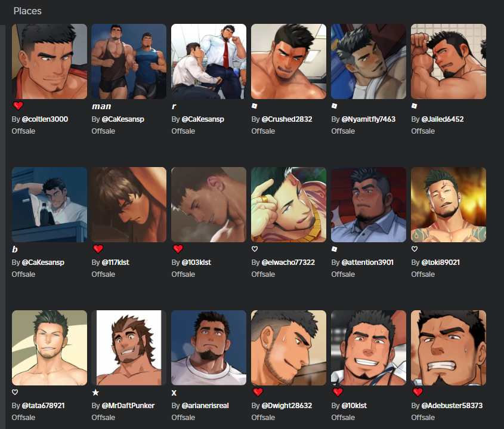This screenshot has width=504, height=429.
Task: Open creator profile @Jailed6452
Action: point(443,119)
